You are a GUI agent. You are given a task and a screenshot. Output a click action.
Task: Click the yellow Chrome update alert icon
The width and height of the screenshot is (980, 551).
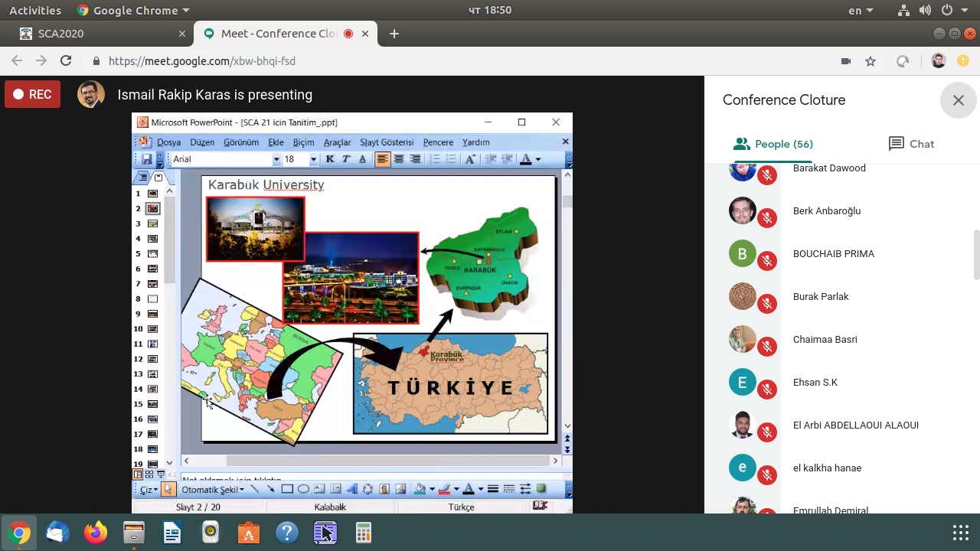962,61
